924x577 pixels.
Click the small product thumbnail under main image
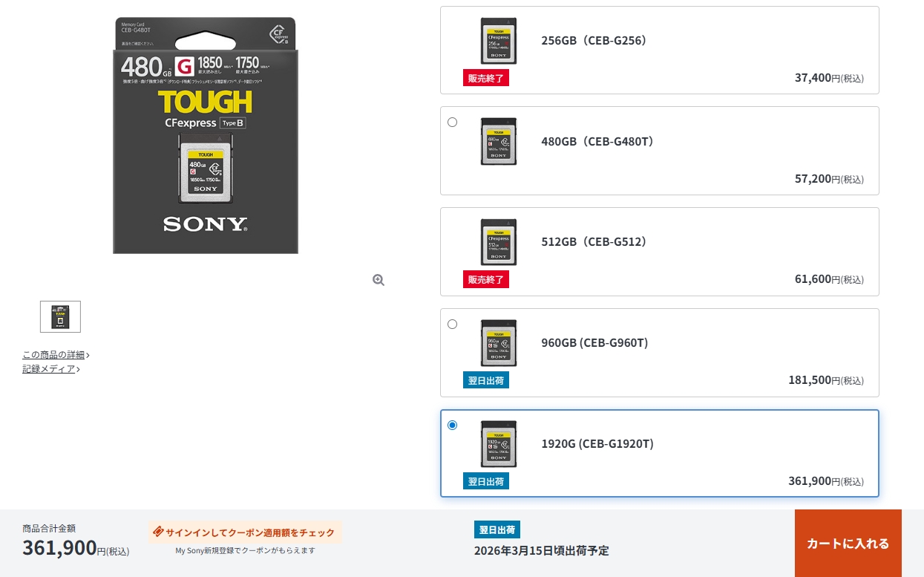[x=60, y=316]
